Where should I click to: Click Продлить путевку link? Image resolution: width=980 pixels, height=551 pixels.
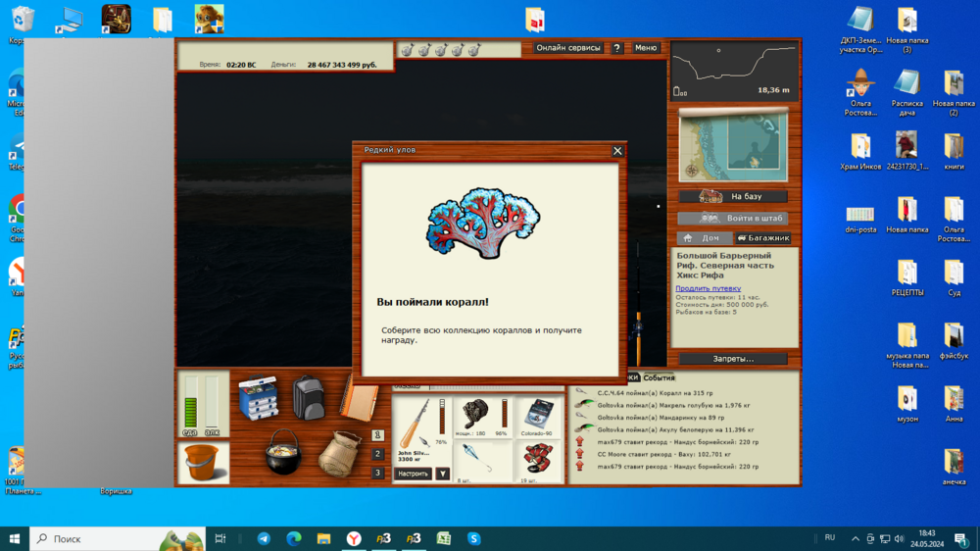tap(708, 288)
